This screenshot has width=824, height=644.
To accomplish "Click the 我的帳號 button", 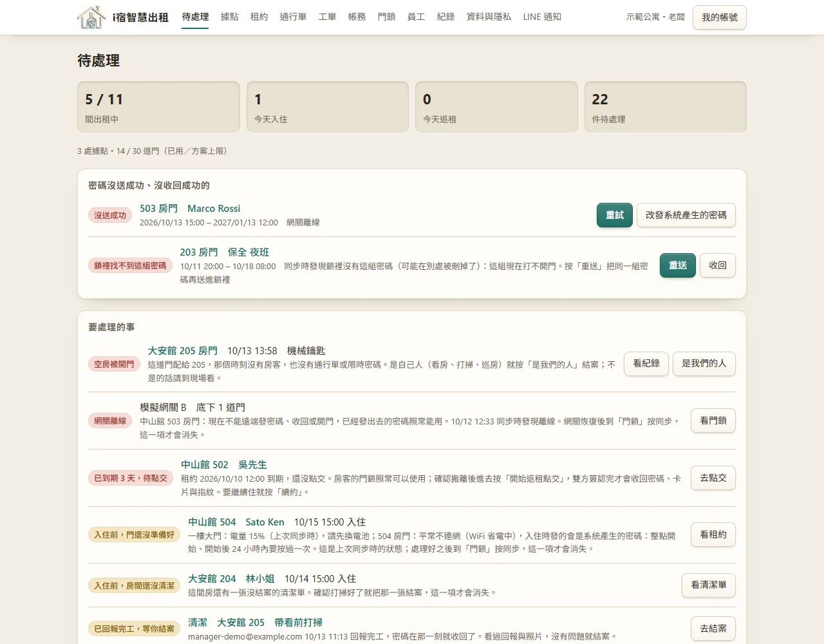I will tap(720, 17).
